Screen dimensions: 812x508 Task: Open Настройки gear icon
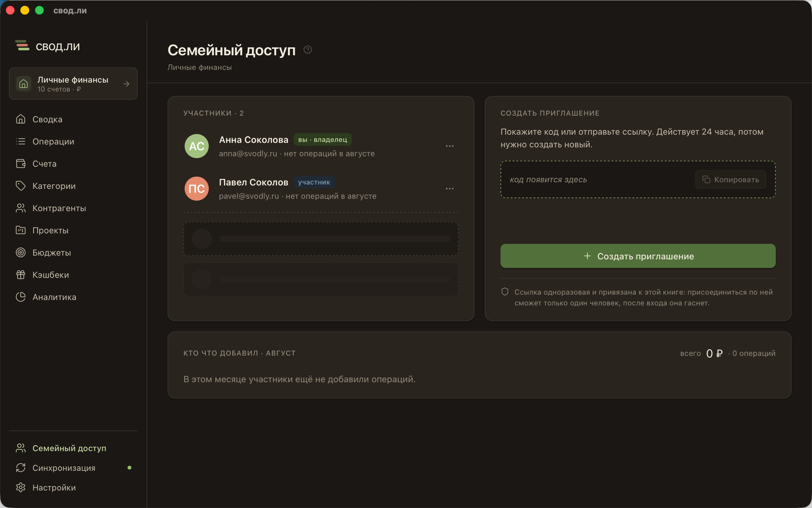click(21, 487)
